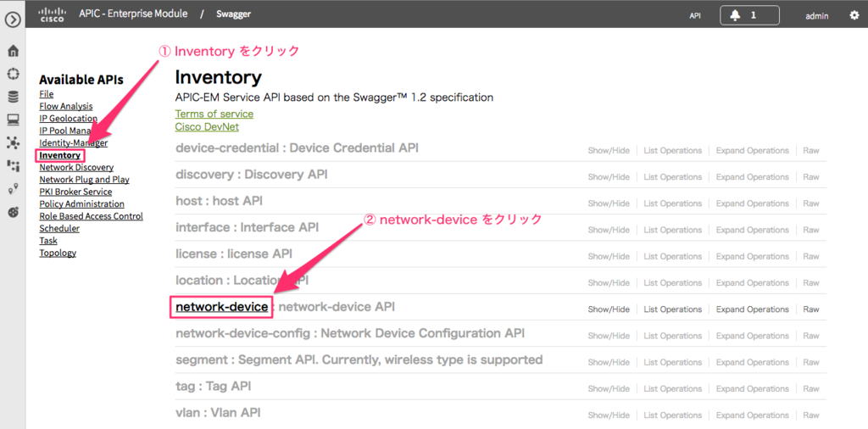Viewport: 868px width, 429px height.
Task: Click List Operations for host row
Action: (672, 203)
